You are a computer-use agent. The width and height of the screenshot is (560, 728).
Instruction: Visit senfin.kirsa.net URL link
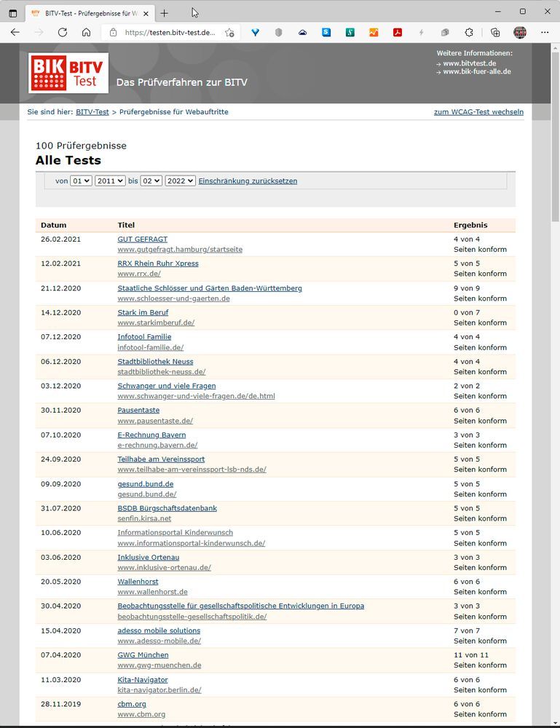coord(144,518)
